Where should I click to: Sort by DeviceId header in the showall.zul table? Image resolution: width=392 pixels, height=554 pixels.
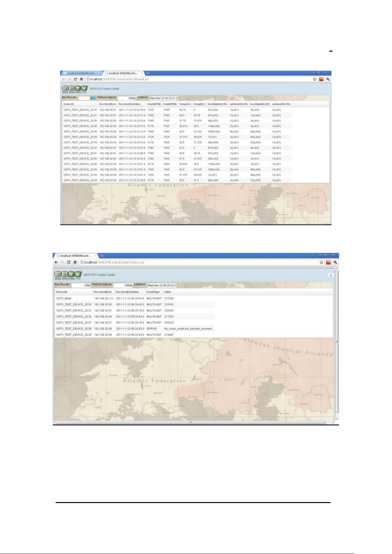[68, 104]
